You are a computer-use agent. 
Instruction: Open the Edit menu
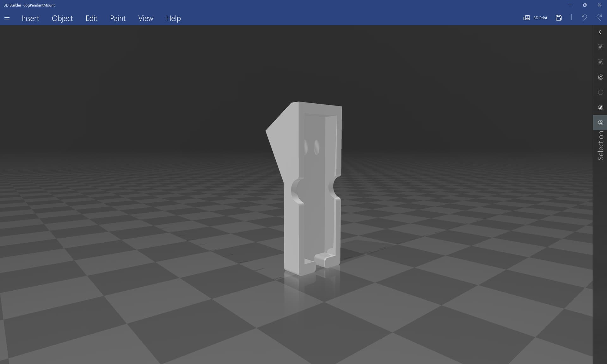[x=91, y=18]
